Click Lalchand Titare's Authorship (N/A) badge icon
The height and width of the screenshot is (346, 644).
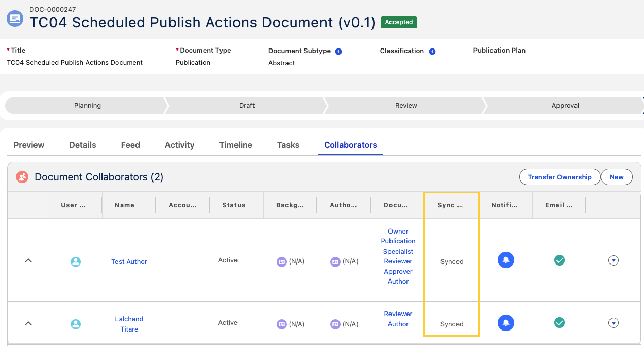pyautogui.click(x=335, y=324)
